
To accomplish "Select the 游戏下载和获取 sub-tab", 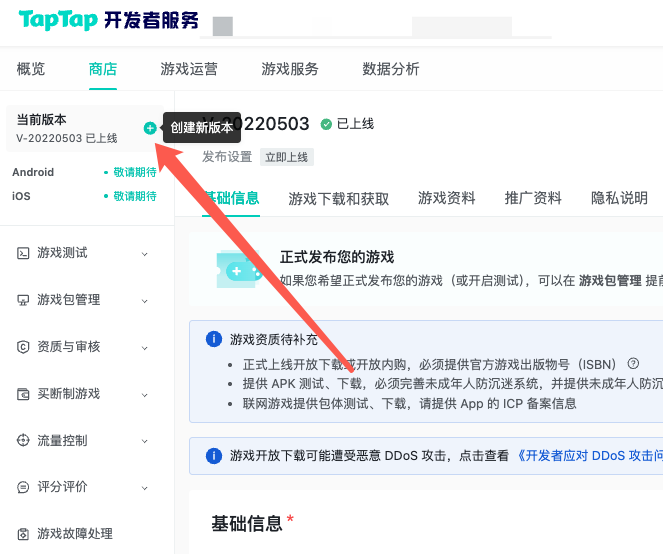I will [x=339, y=198].
